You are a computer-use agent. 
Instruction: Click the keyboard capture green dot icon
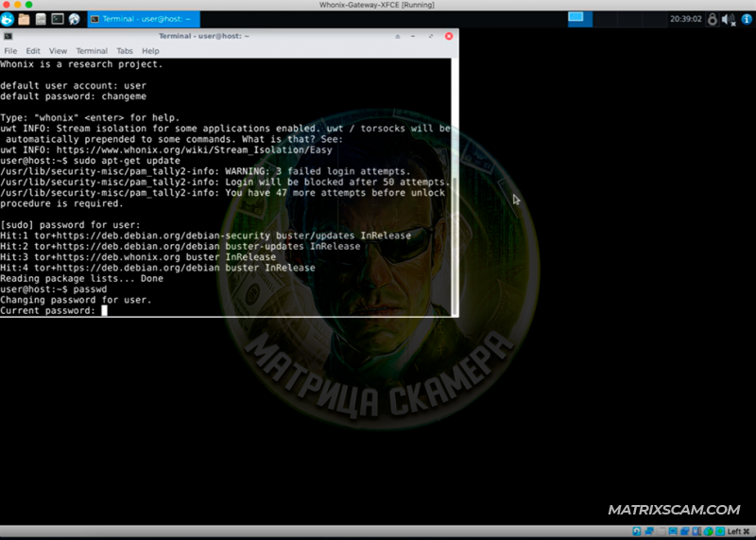(x=720, y=531)
